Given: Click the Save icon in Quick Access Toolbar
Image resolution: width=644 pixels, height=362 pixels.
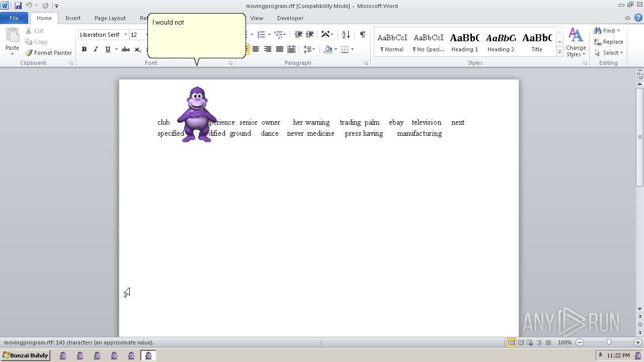Looking at the screenshot, I should click(x=18, y=6).
